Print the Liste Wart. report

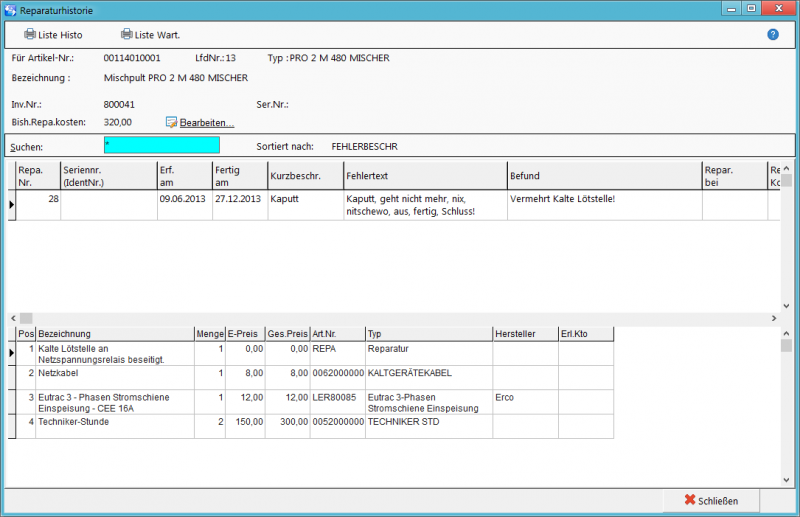[x=151, y=35]
